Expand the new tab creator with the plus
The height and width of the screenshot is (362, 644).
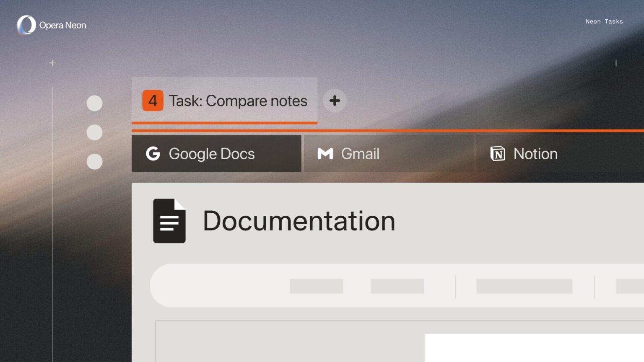point(335,101)
